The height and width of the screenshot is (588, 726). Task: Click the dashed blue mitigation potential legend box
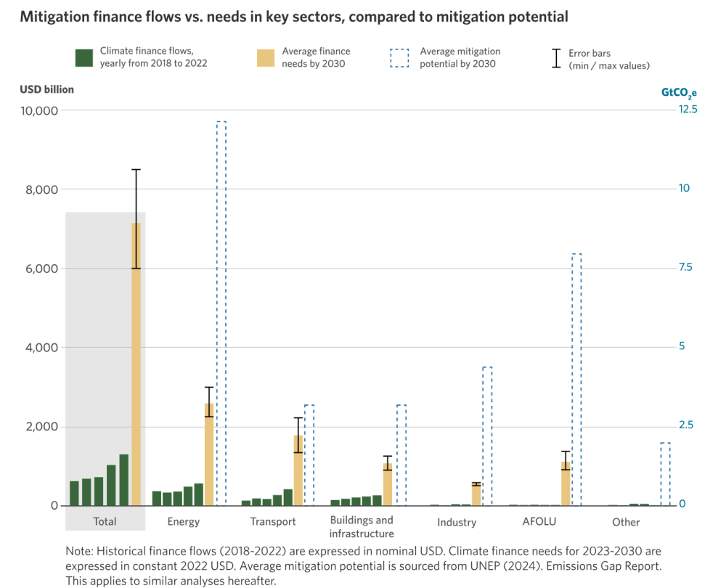[399, 58]
